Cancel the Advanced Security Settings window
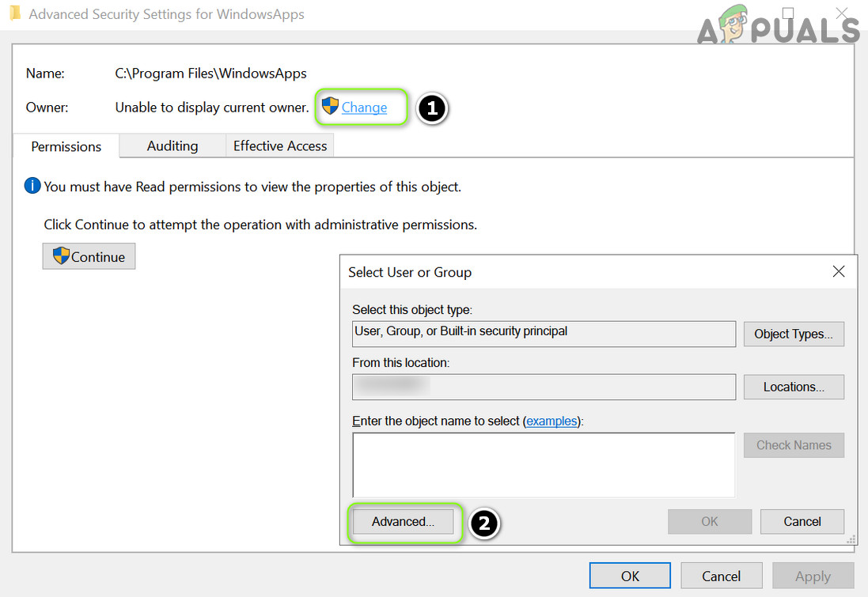Image resolution: width=868 pixels, height=597 pixels. point(722,576)
